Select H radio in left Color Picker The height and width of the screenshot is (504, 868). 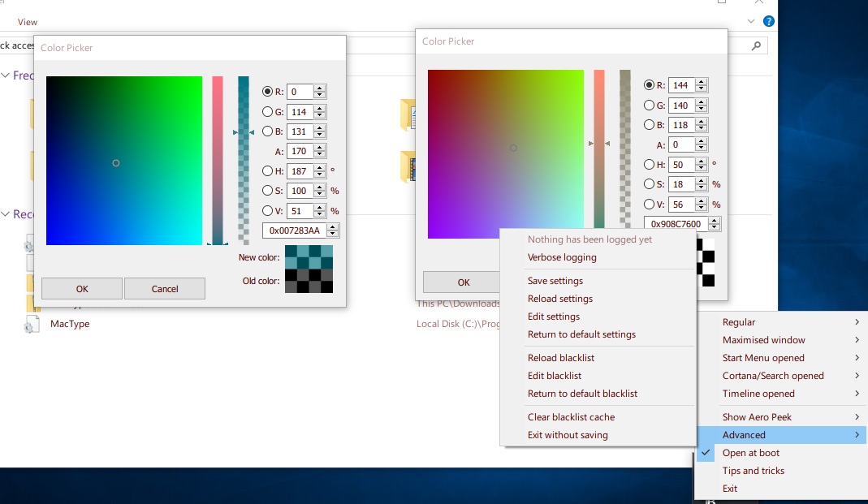pos(267,171)
